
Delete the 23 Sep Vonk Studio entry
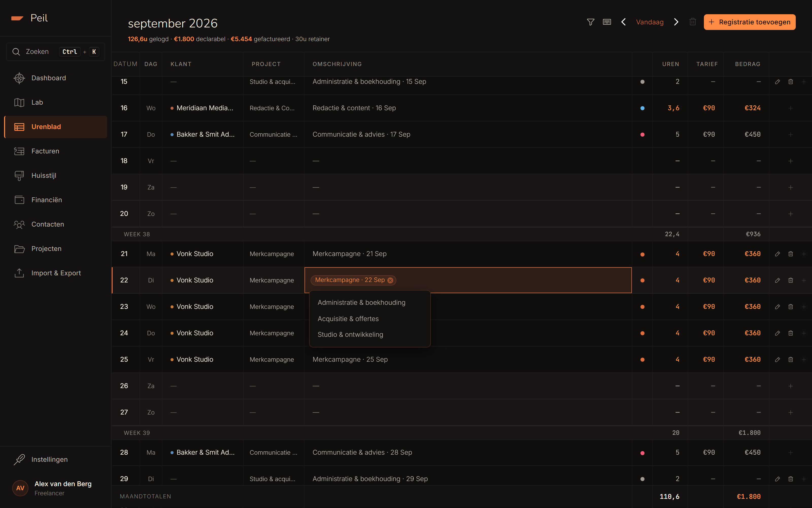click(x=790, y=307)
